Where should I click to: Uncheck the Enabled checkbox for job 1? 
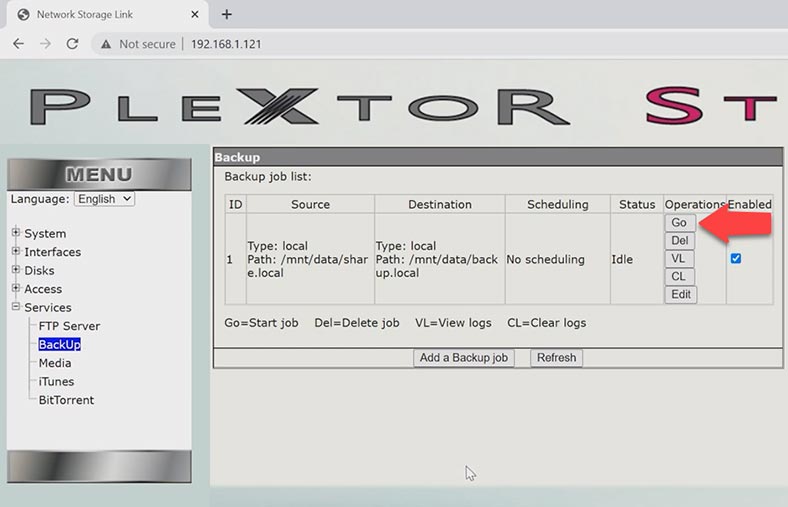[736, 258]
